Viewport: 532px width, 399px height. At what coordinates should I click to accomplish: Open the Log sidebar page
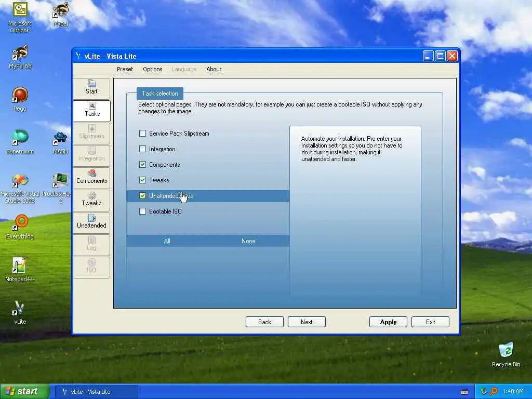(x=91, y=245)
